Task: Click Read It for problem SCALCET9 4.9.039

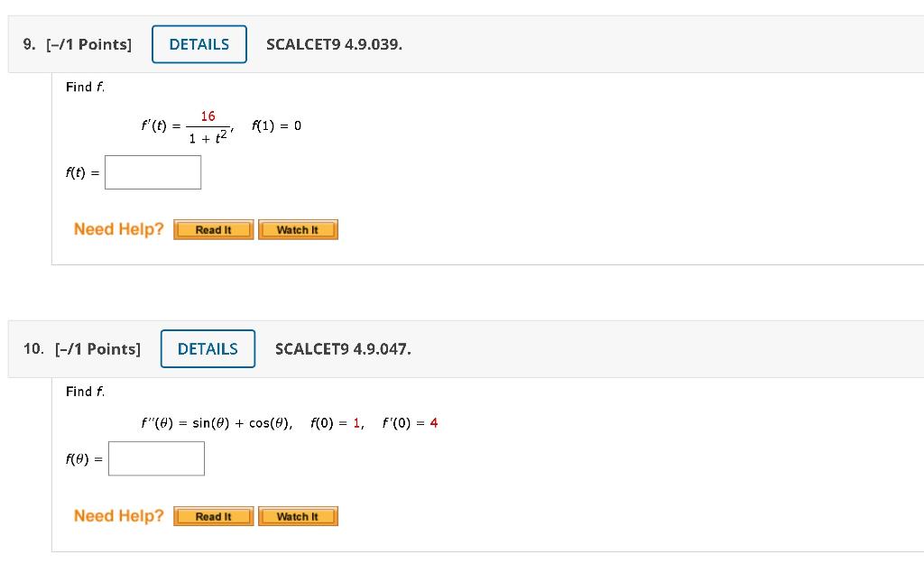Action: tap(213, 229)
